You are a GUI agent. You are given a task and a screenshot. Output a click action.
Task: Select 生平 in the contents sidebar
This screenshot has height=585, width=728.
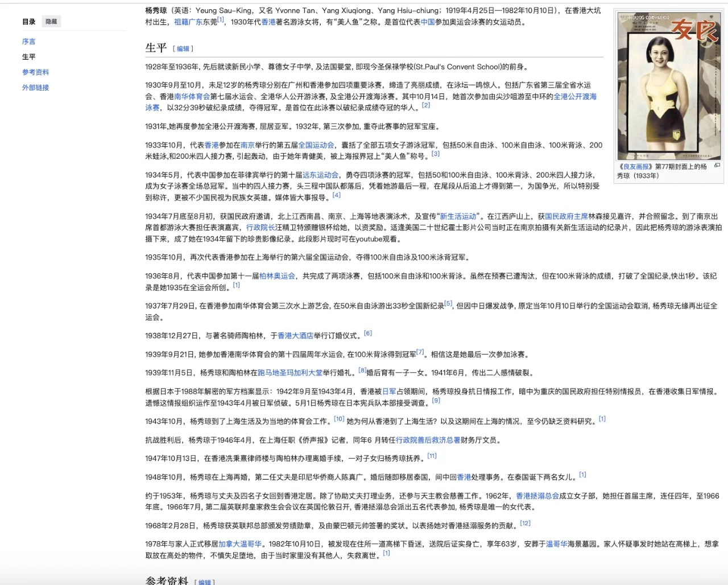click(29, 57)
